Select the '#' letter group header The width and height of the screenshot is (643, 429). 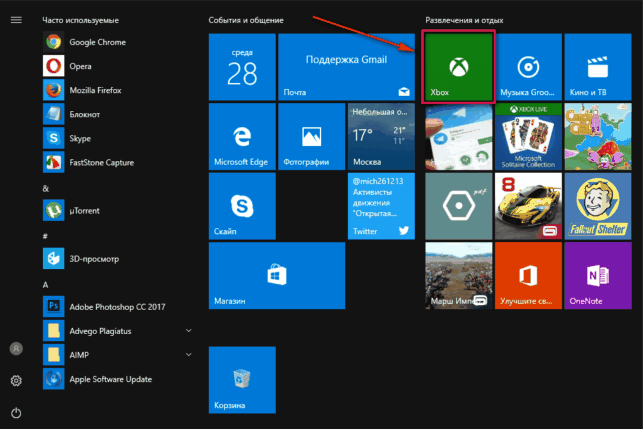[x=45, y=236]
